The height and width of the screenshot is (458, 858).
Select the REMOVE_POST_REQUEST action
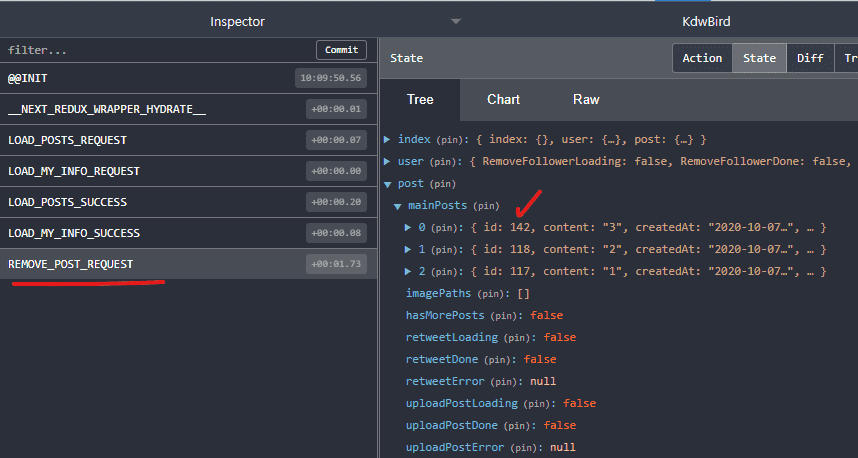click(x=150, y=264)
